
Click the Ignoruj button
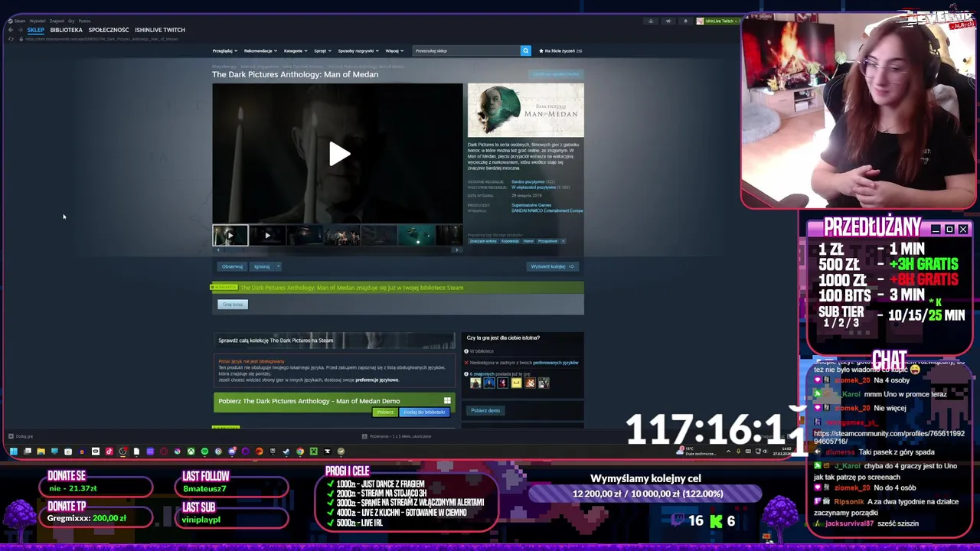coord(262,266)
